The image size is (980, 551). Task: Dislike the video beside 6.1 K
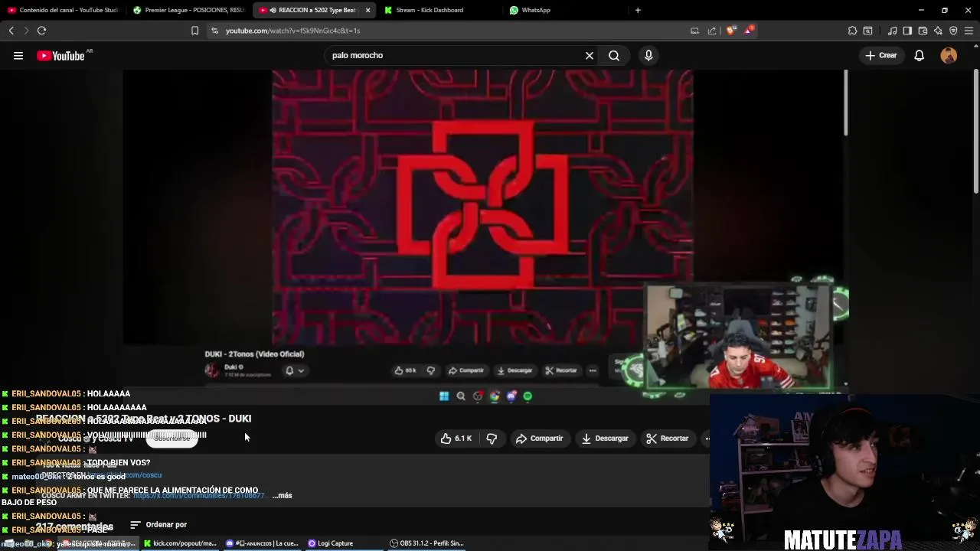pos(492,439)
